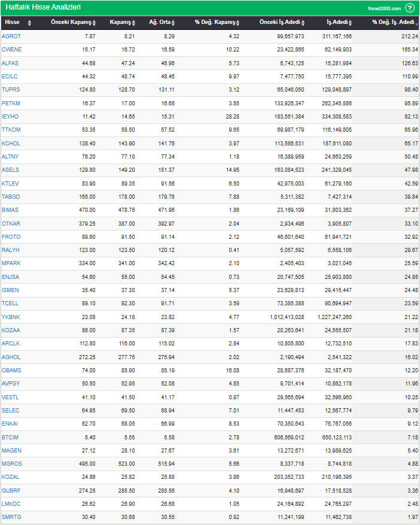Open TUPRS stock link
This screenshot has height=525, width=420.
(x=11, y=90)
